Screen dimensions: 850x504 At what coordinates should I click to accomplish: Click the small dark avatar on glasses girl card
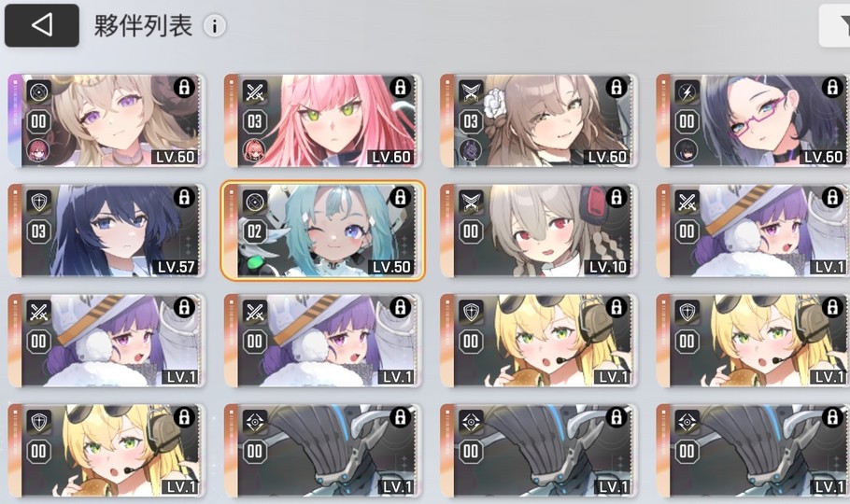point(687,151)
